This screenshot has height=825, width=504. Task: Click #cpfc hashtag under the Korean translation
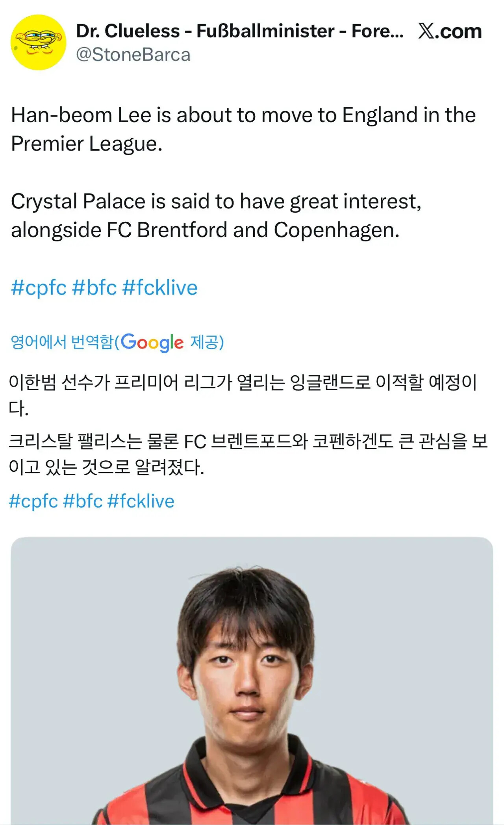coord(33,501)
